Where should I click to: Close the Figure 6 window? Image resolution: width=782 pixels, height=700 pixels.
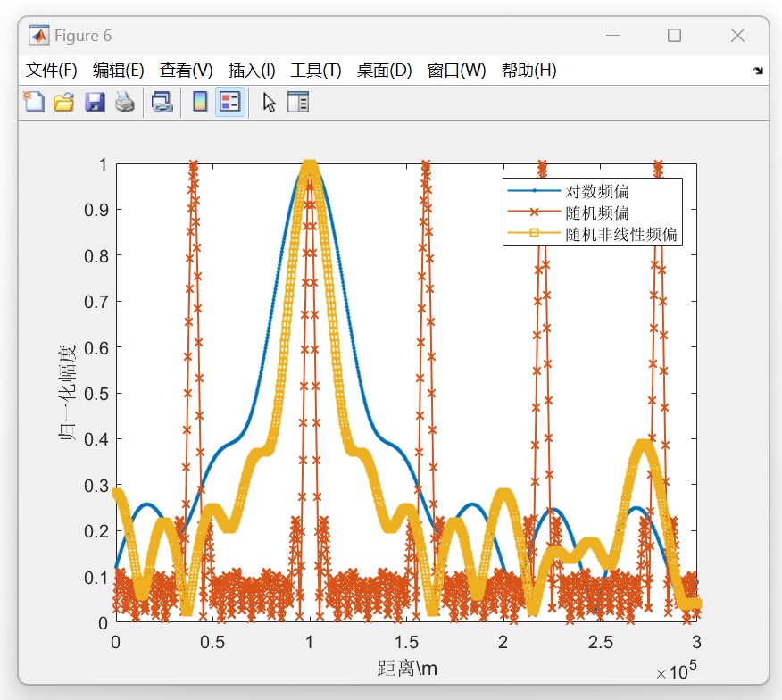pyautogui.click(x=737, y=36)
